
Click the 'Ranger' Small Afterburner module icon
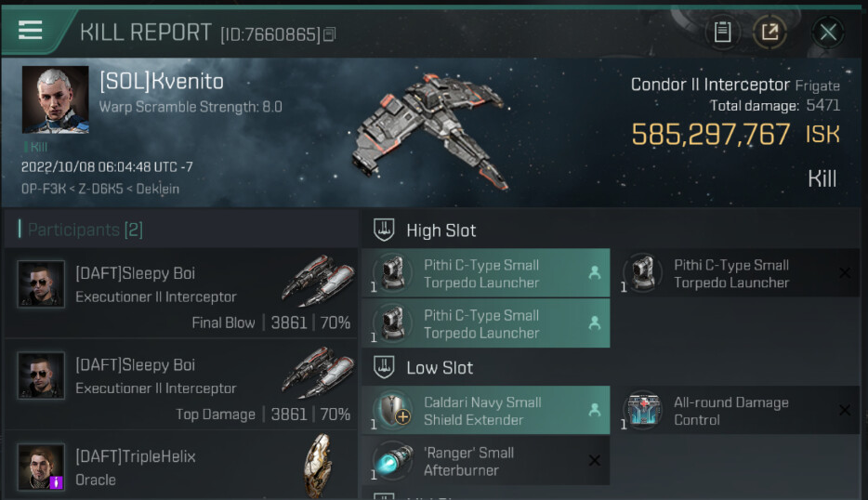[393, 461]
